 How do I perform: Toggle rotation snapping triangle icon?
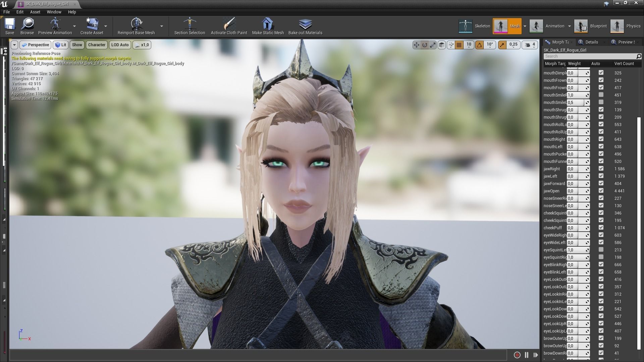coord(479,45)
